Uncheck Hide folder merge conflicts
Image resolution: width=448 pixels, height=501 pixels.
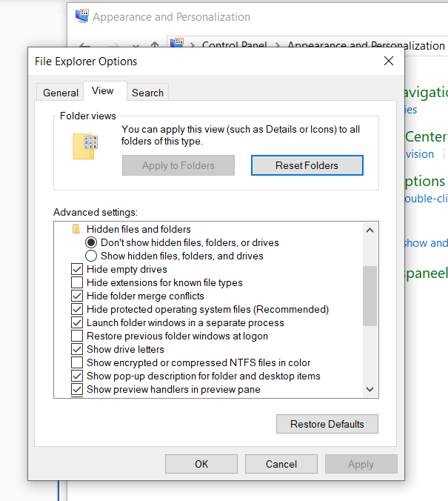coord(77,296)
